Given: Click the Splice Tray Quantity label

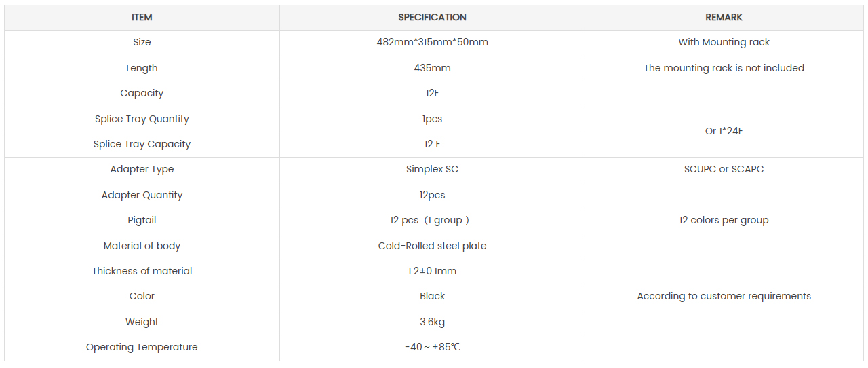Looking at the screenshot, I should [142, 119].
